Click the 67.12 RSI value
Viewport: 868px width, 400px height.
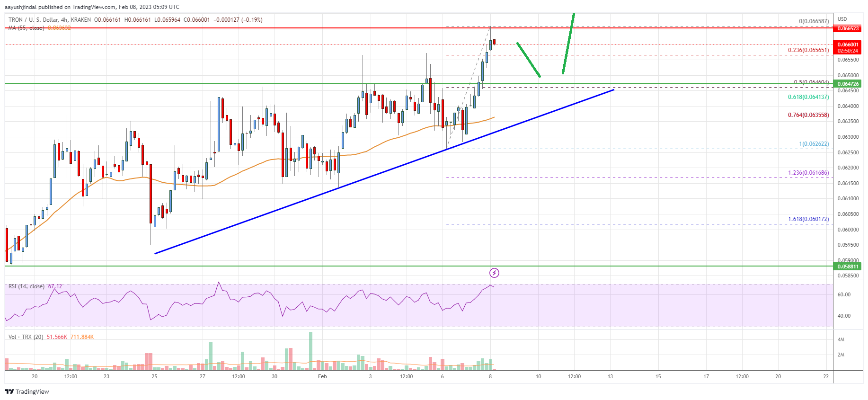tap(55, 286)
